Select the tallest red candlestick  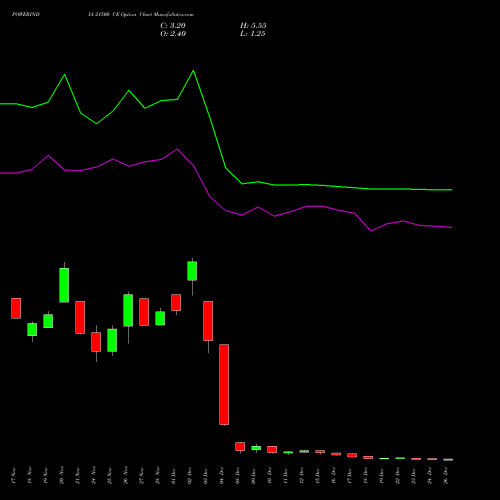(224, 384)
